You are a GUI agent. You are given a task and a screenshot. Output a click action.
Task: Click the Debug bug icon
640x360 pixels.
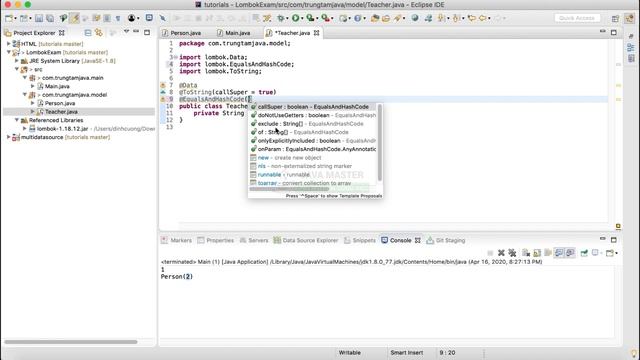[x=281, y=18]
